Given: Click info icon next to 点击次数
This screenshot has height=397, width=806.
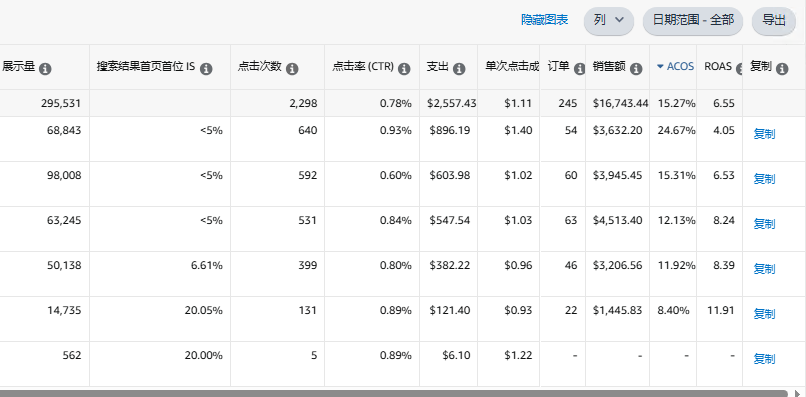Looking at the screenshot, I should [292, 69].
